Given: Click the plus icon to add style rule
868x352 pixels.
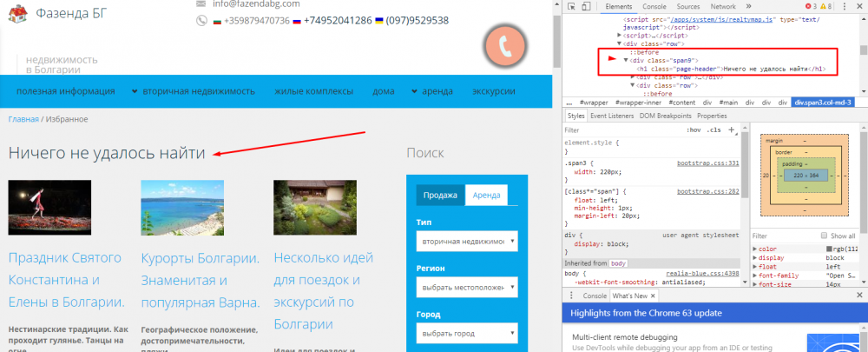Looking at the screenshot, I should tap(731, 130).
